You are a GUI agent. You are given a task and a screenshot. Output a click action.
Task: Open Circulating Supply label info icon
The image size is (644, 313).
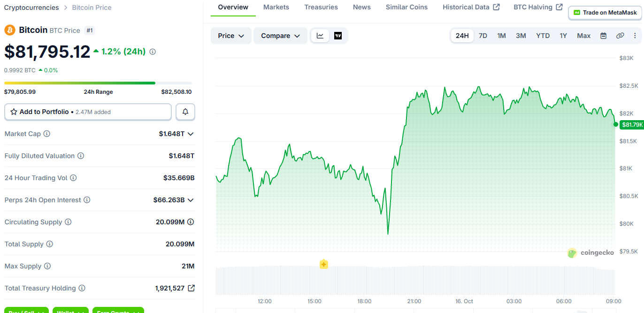point(68,222)
